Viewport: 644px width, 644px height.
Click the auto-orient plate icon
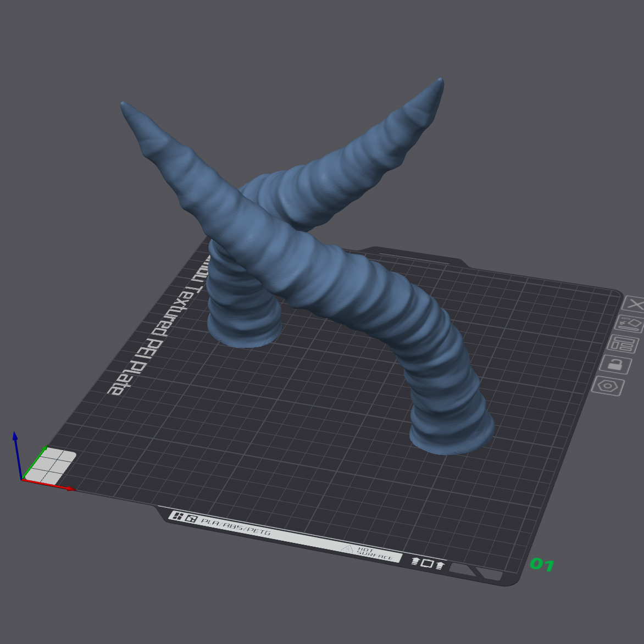[x=630, y=324]
